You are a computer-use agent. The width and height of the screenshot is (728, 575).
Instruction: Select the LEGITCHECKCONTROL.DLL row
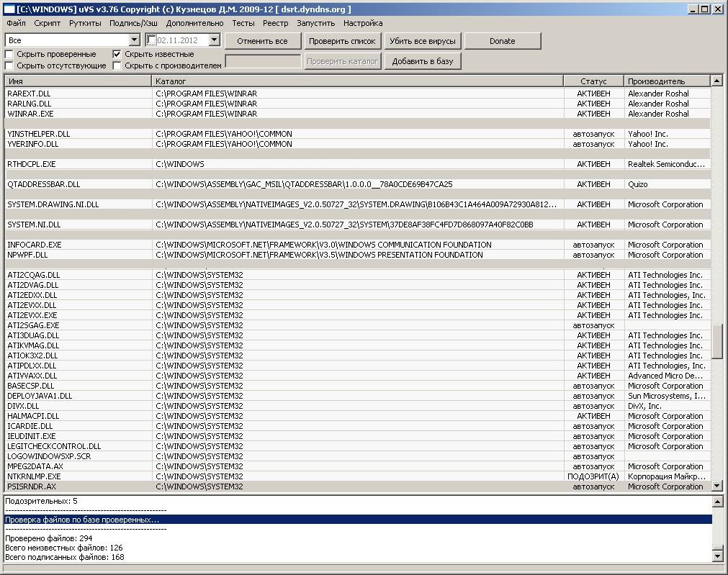click(357, 446)
